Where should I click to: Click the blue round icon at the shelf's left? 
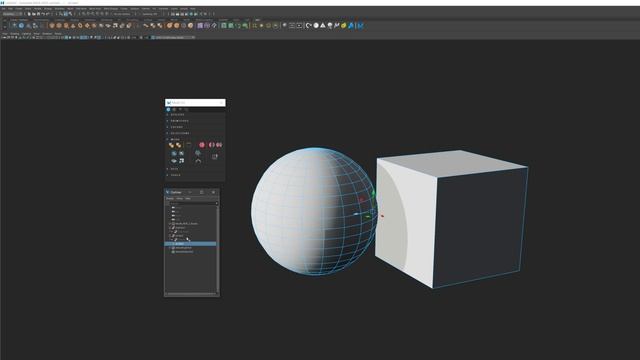coord(21,25)
